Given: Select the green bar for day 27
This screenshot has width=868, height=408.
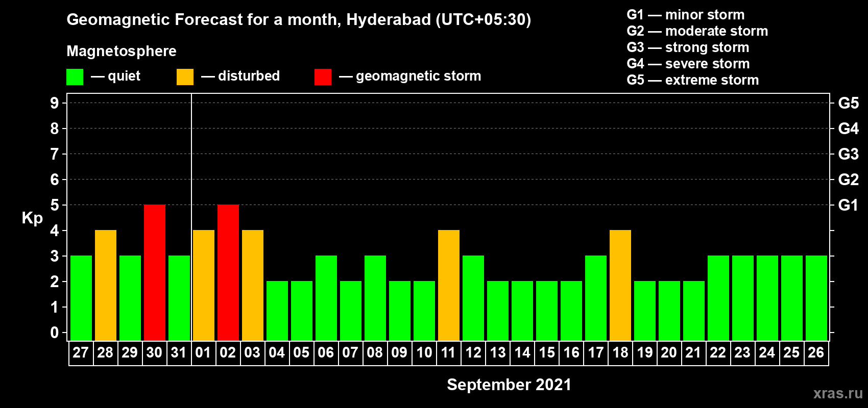Looking at the screenshot, I should point(81,298).
